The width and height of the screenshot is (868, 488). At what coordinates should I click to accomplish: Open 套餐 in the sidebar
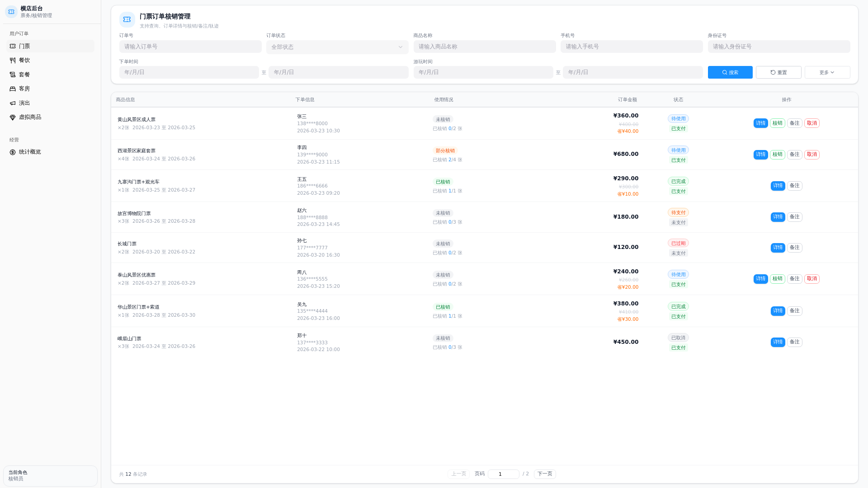(50, 75)
